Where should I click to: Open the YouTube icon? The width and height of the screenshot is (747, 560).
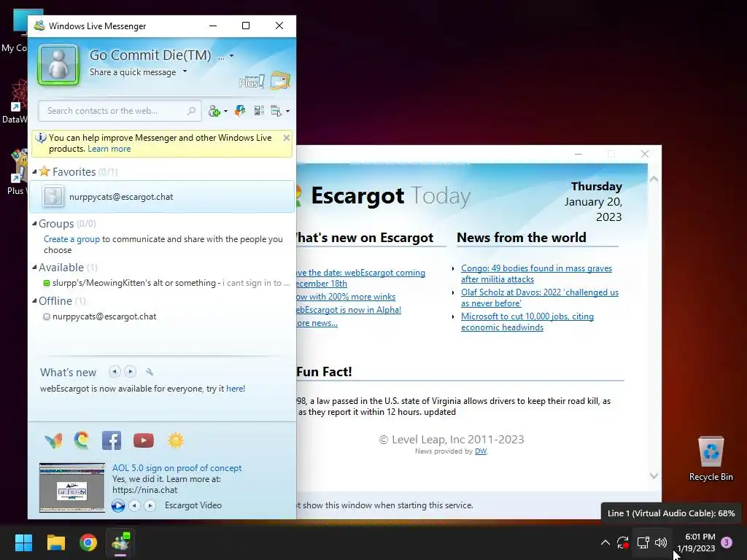coord(144,440)
